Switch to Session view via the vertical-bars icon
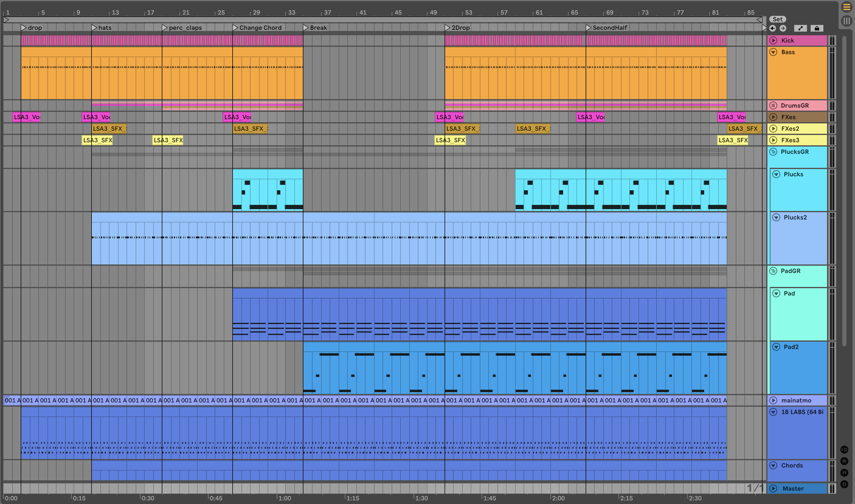 point(846,21)
